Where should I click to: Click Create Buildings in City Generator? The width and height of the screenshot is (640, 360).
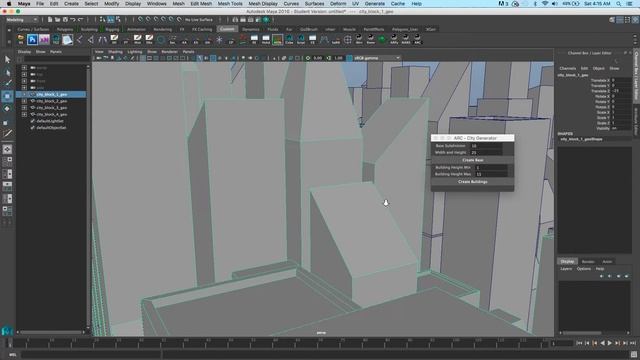tap(473, 182)
